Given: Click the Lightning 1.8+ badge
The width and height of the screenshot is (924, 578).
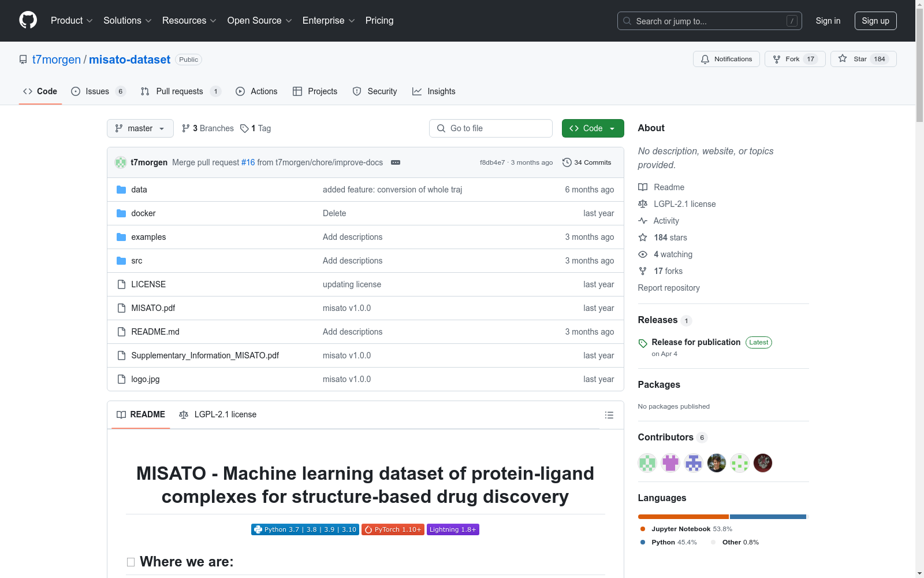Looking at the screenshot, I should point(453,529).
